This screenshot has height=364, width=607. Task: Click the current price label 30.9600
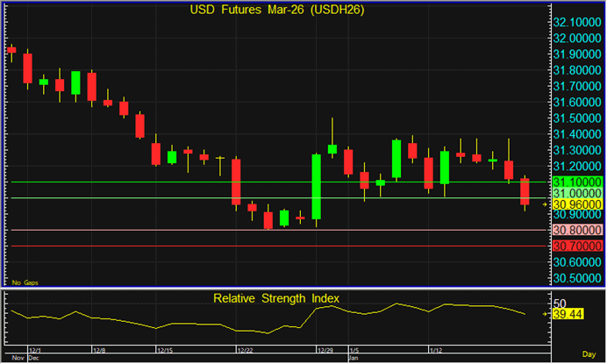576,203
